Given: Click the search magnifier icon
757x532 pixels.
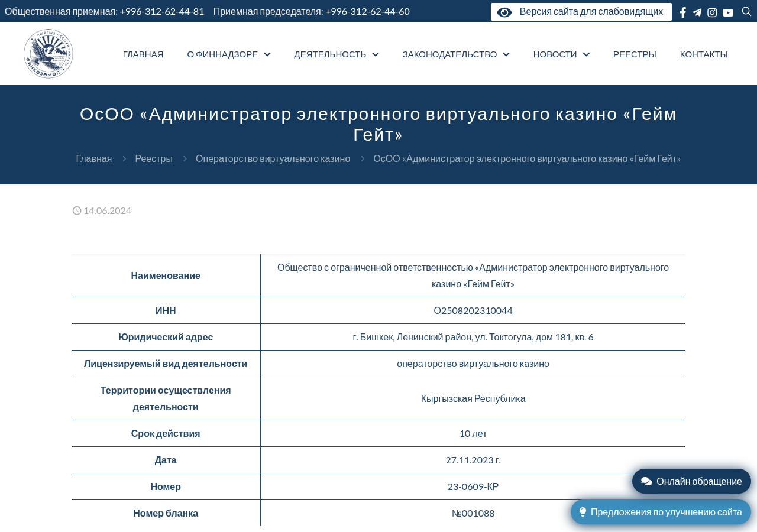Looking at the screenshot, I should [x=746, y=11].
